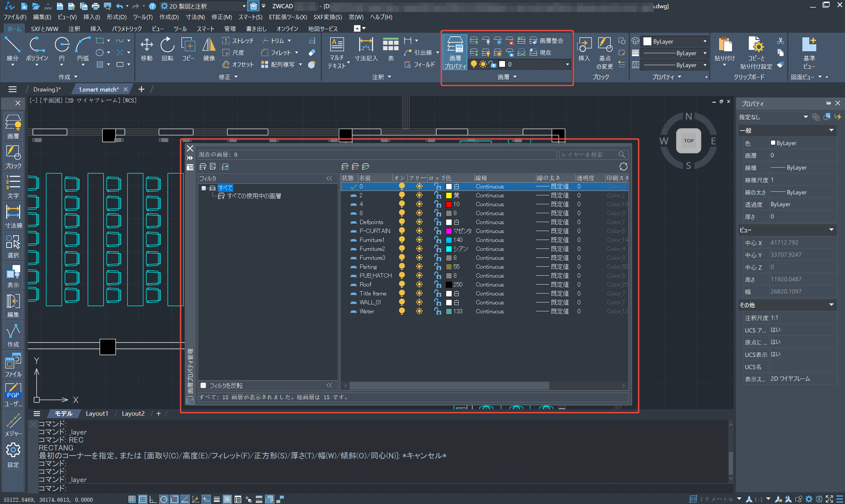This screenshot has height=504, width=845.
Task: Open the ByLayer color dropdown in ribbon
Action: tap(674, 41)
